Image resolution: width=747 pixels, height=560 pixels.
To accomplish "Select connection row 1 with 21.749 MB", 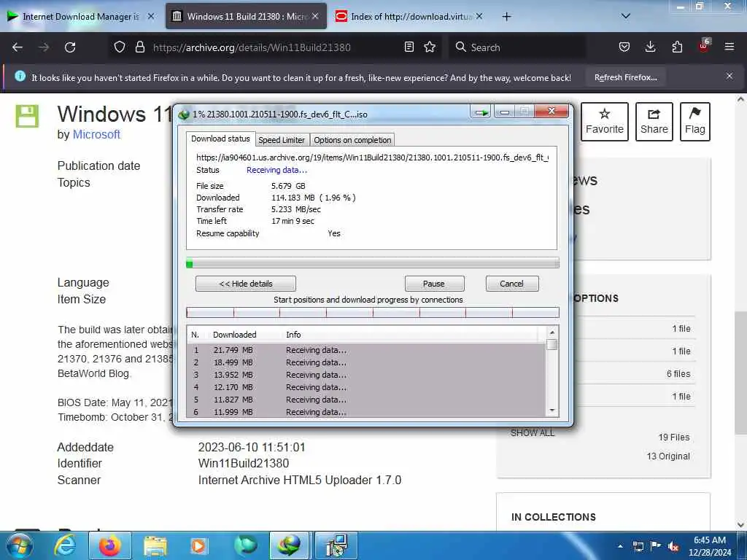I will (x=366, y=350).
